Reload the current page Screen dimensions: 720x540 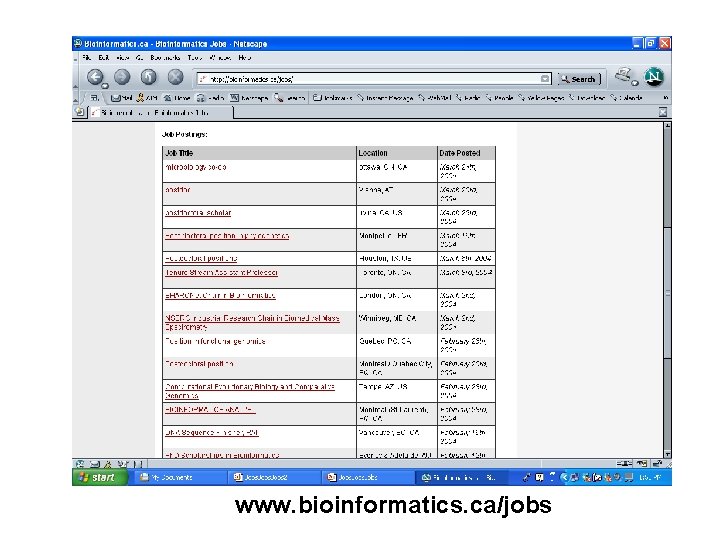(148, 77)
